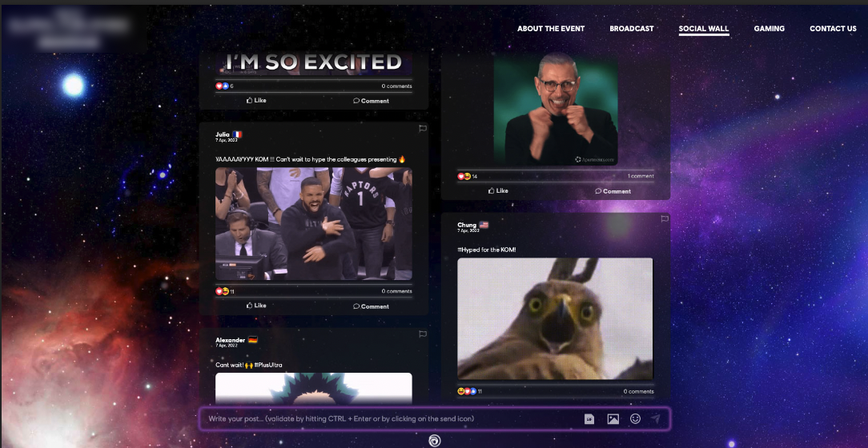This screenshot has height=448, width=868.
Task: Comment on the boxing man GIF post
Action: (613, 191)
